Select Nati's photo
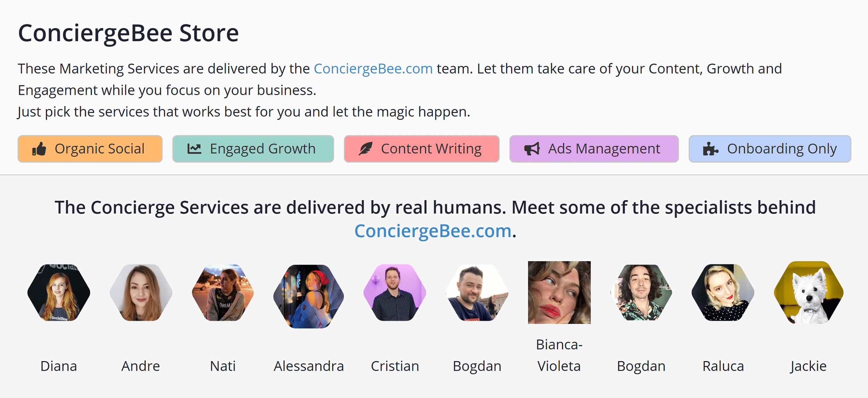The width and height of the screenshot is (868, 398). tap(223, 293)
